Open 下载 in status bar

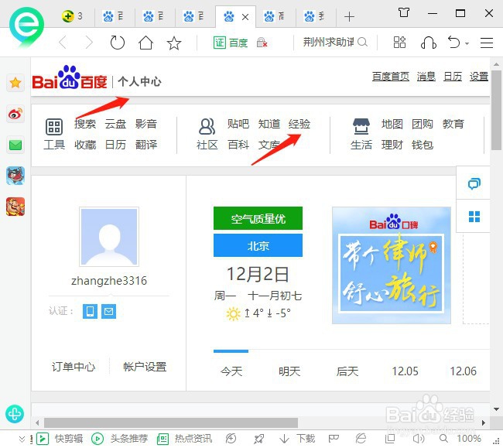pos(297,439)
